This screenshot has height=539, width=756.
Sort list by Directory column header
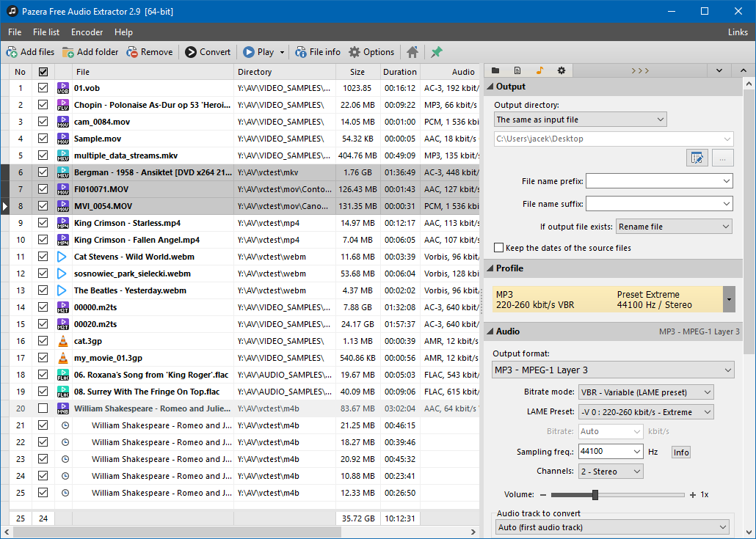[285, 72]
